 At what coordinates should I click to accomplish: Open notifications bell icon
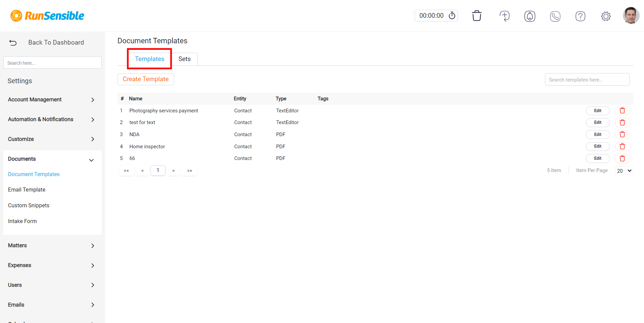530,16
